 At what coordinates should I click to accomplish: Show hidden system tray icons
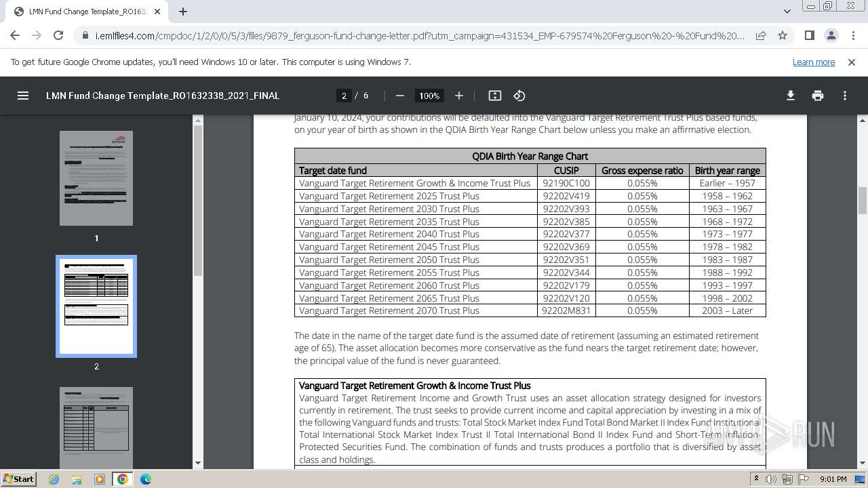757,479
